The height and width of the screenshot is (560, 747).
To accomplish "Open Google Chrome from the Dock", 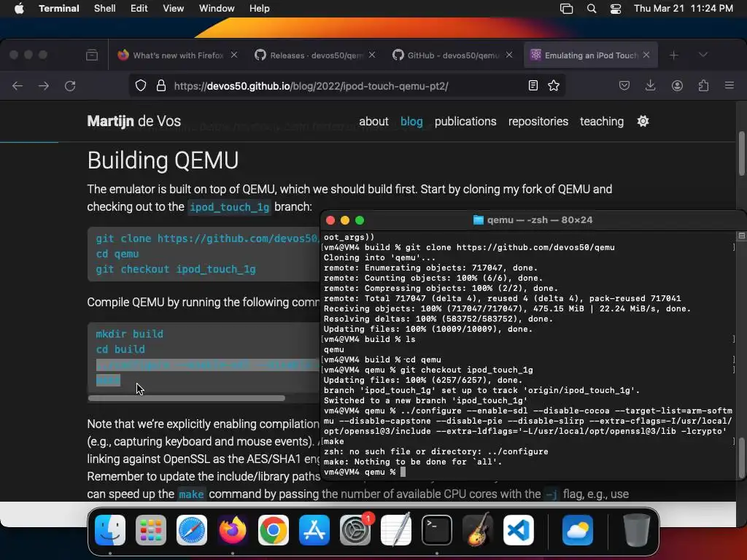I will (x=273, y=530).
